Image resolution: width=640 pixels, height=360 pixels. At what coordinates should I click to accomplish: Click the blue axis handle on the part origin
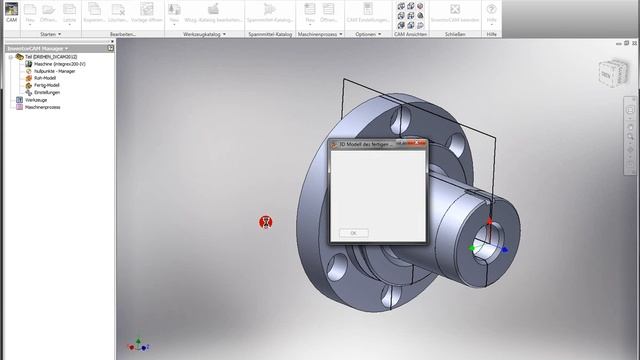(x=504, y=250)
